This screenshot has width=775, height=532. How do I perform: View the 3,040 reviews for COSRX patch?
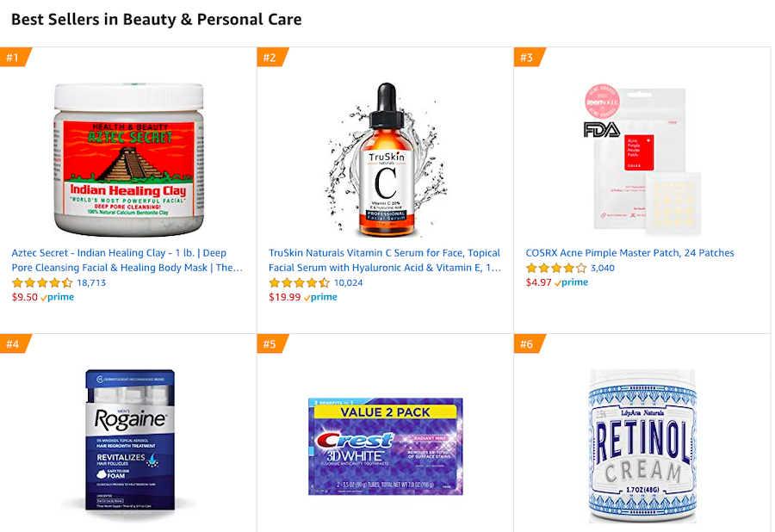pyautogui.click(x=603, y=268)
